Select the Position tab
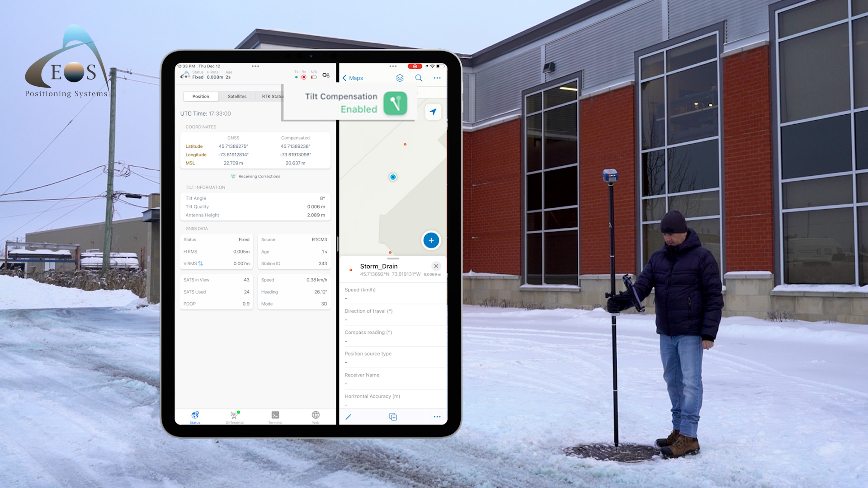This screenshot has height=488, width=868. click(x=201, y=97)
